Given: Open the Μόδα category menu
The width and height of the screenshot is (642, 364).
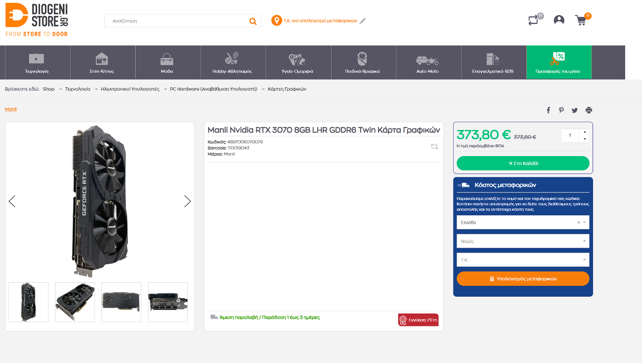Looking at the screenshot, I should 167,63.
